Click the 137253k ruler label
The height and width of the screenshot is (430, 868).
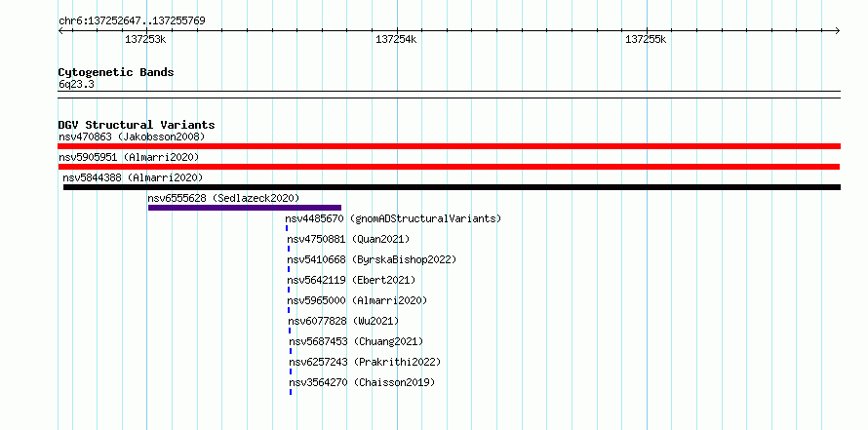145,39
